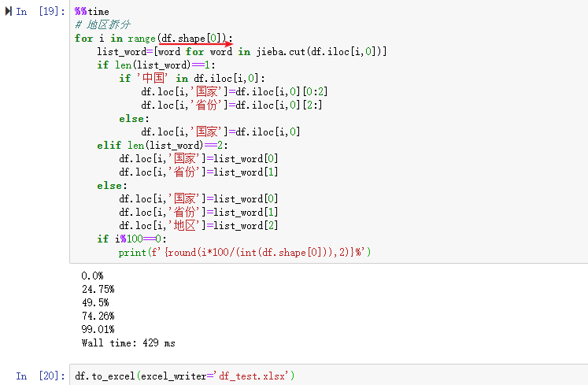Image resolution: width=588 pixels, height=385 pixels.
Task: Place cursor on the print progress statement
Action: tap(244, 253)
